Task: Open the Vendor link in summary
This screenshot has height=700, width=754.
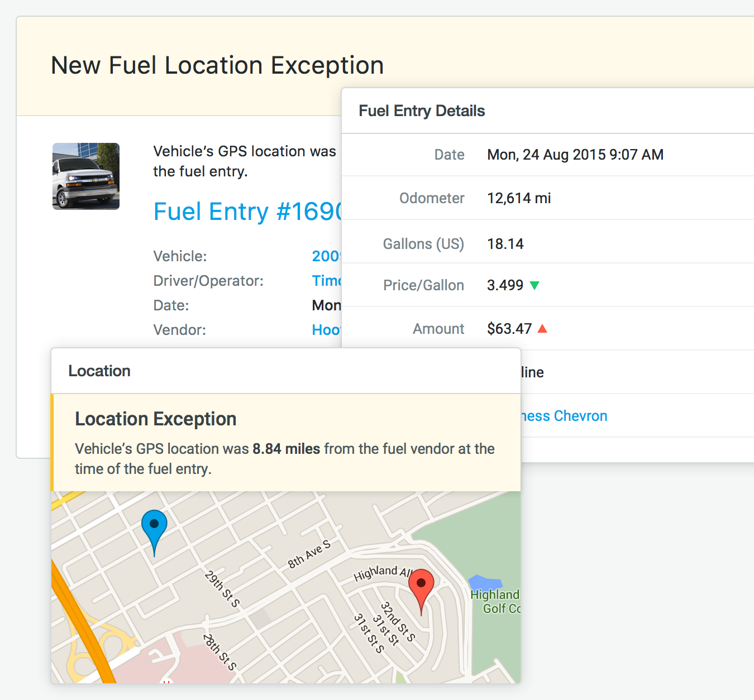Action: pos(326,330)
